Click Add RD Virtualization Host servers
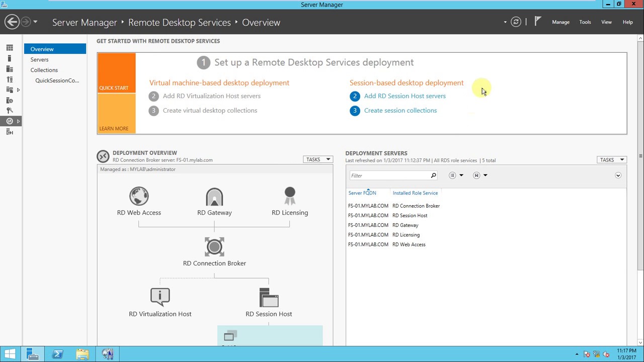The height and width of the screenshot is (362, 644). click(212, 96)
